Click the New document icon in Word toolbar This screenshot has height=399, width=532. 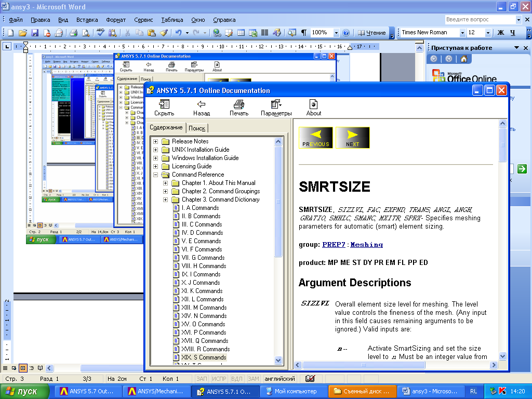[x=10, y=33]
